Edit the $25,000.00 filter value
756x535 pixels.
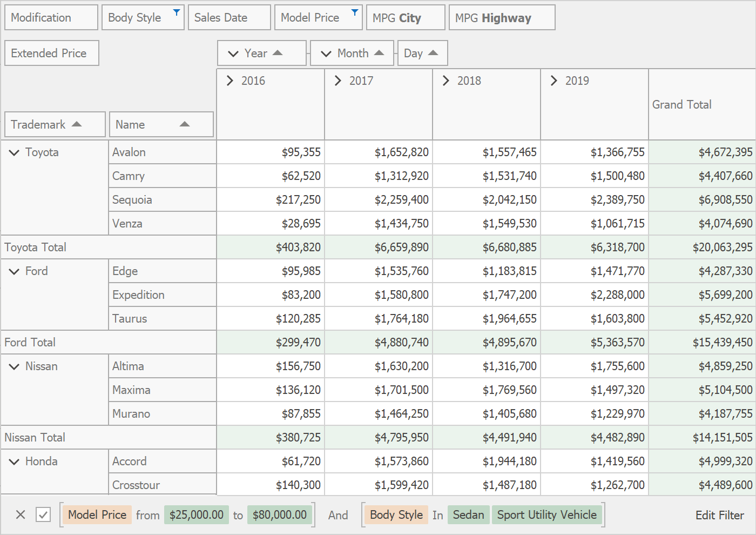(x=197, y=514)
